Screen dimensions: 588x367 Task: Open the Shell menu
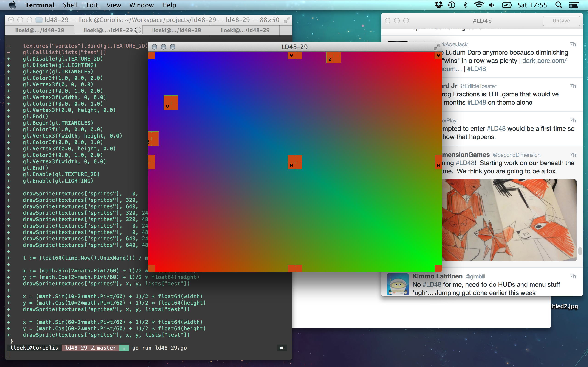70,5
